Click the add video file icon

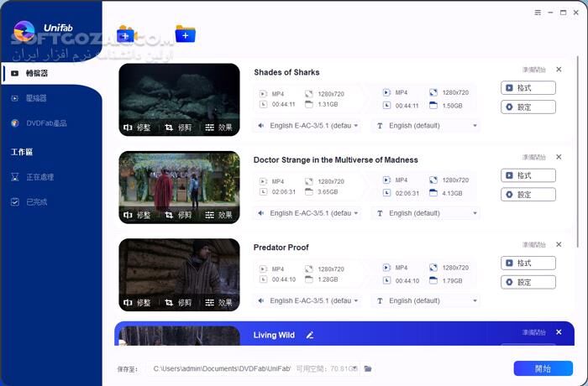click(127, 34)
